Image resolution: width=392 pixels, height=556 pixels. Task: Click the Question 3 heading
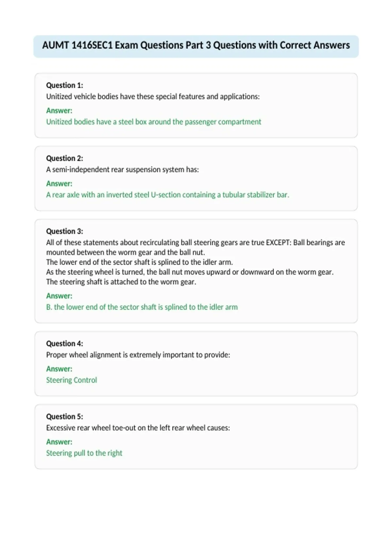[65, 231]
